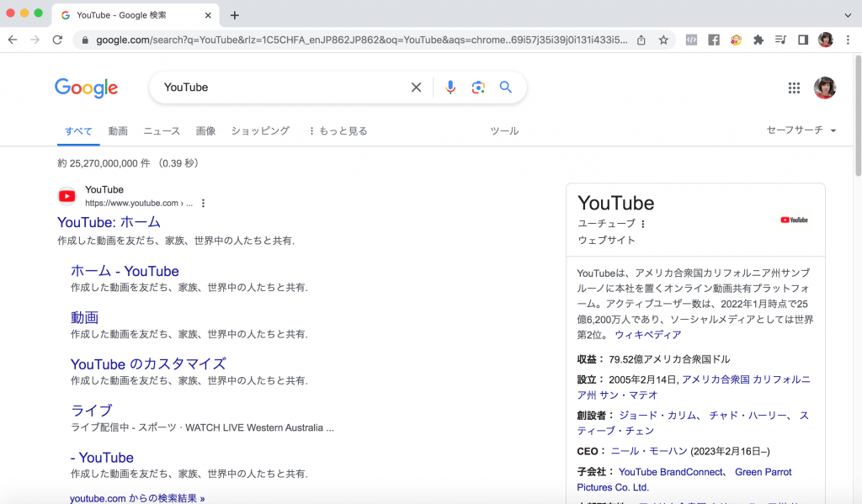Open the Facebook extension icon
The image size is (862, 504).
[x=714, y=40]
